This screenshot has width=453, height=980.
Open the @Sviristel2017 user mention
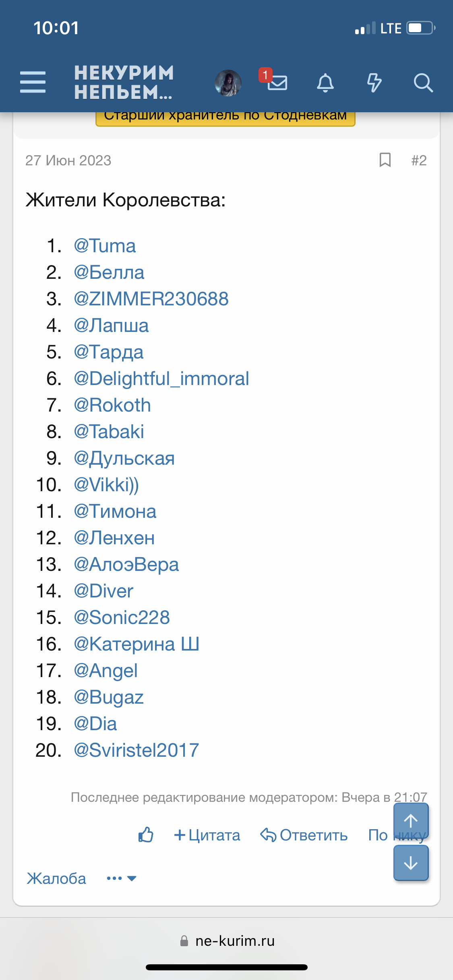136,750
